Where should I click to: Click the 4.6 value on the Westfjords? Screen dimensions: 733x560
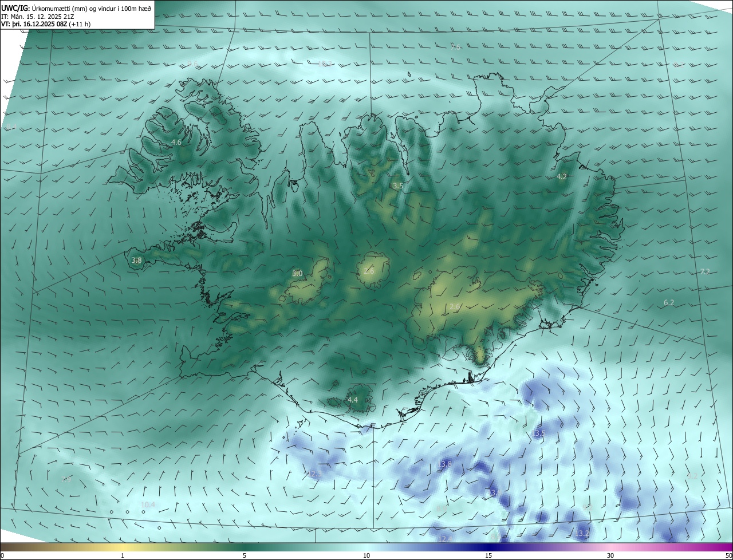[176, 142]
